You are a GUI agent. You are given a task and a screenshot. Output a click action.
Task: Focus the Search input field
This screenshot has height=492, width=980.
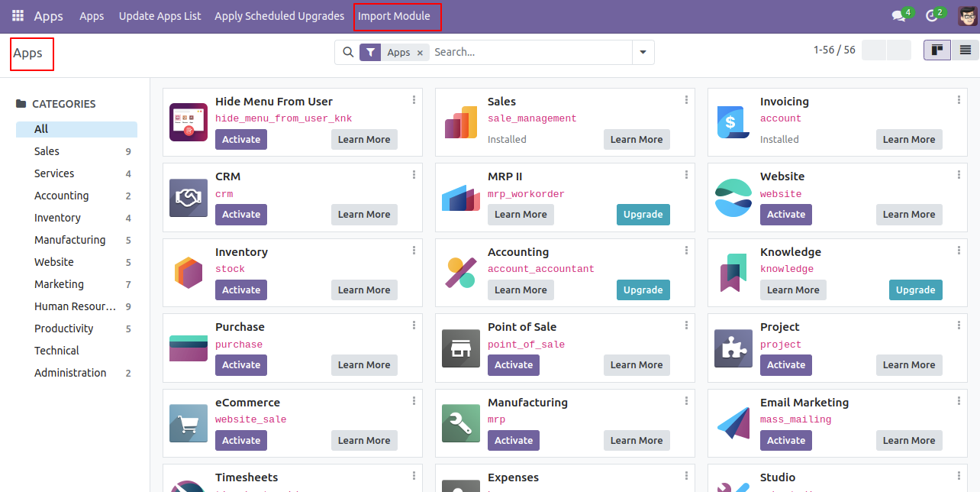(x=530, y=52)
